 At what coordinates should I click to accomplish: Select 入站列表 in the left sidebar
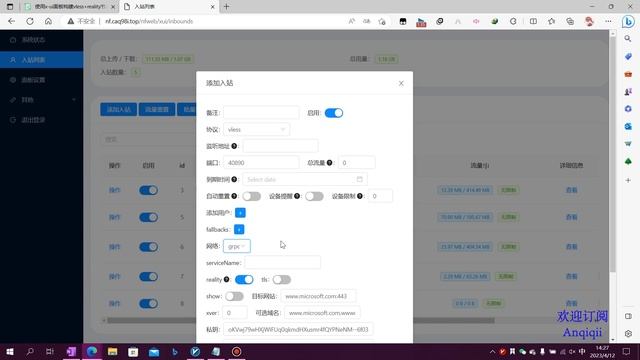[42, 60]
